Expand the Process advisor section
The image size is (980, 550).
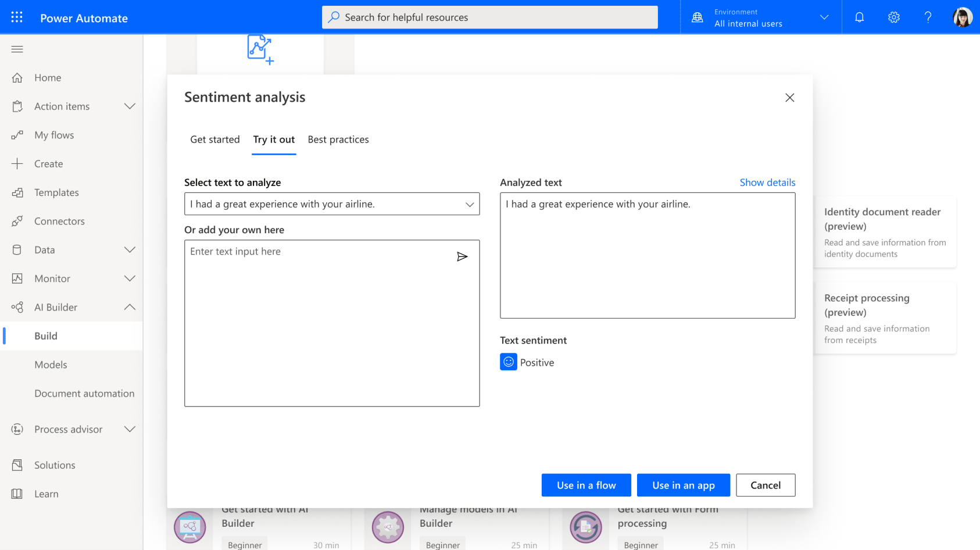click(x=130, y=429)
